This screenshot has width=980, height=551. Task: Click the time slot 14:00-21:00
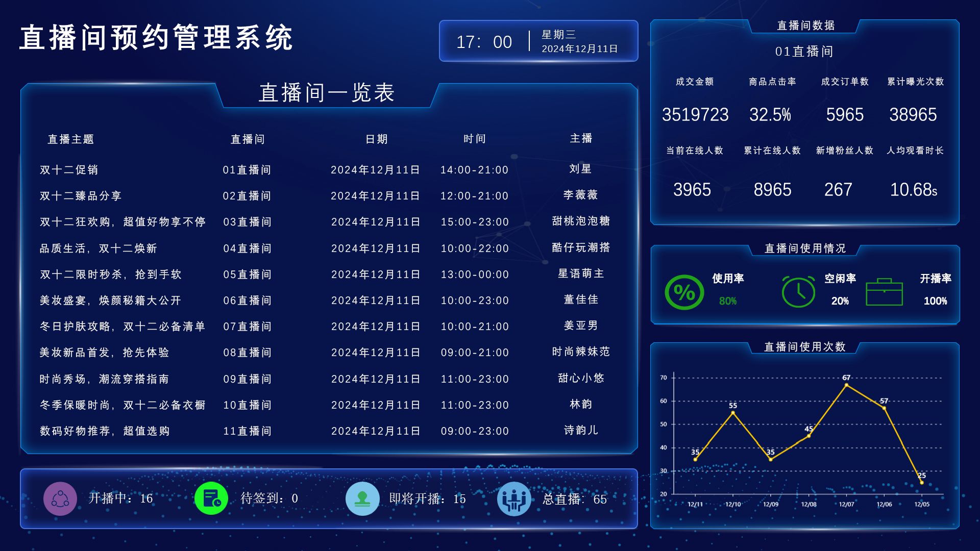(475, 170)
